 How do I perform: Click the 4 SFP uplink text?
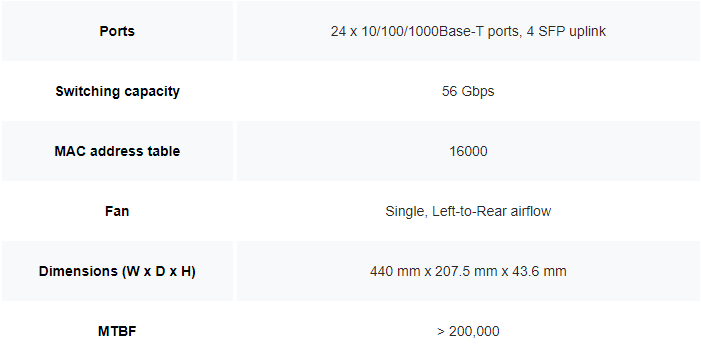[x=566, y=31]
